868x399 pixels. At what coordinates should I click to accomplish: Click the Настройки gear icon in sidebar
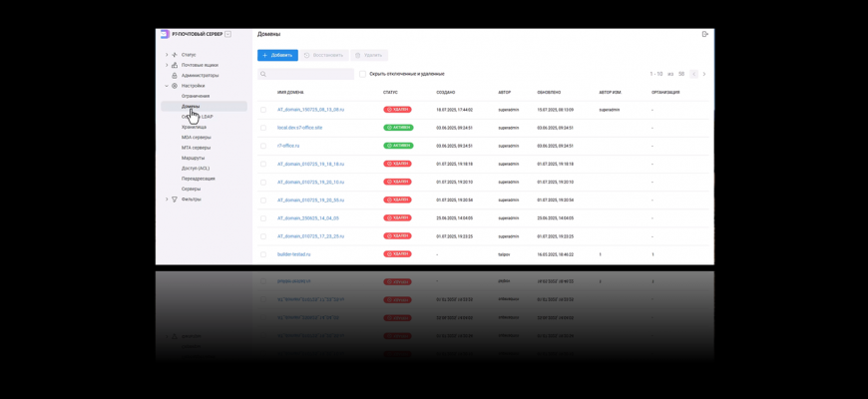tap(175, 86)
